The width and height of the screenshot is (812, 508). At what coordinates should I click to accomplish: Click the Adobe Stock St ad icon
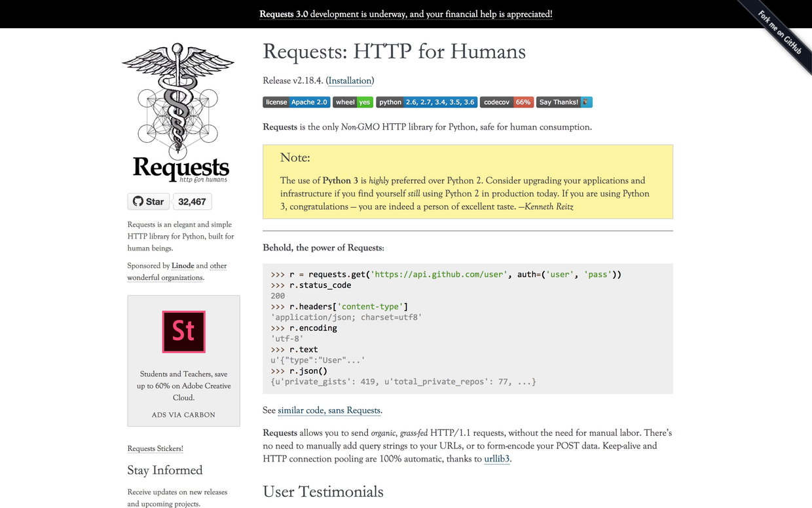pyautogui.click(x=183, y=332)
